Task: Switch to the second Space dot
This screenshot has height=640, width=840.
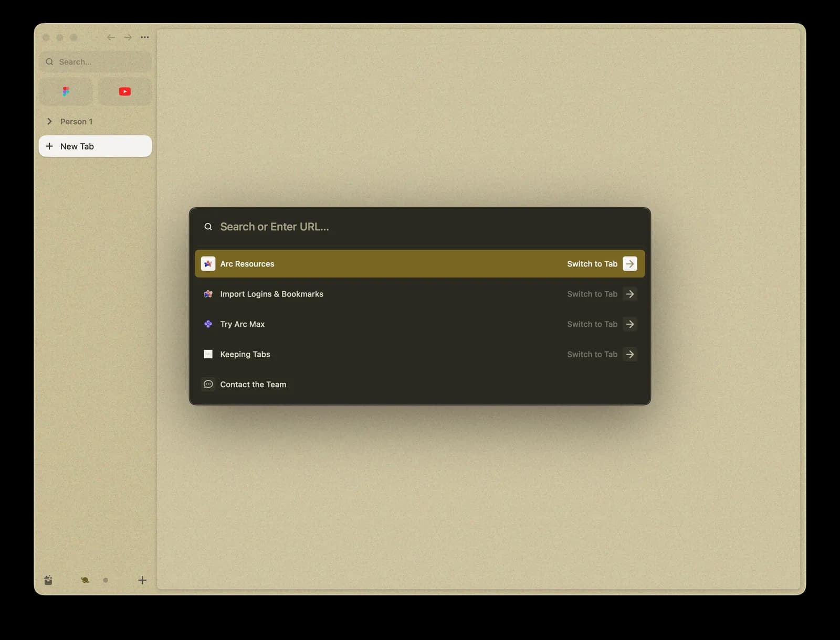Action: tap(106, 580)
